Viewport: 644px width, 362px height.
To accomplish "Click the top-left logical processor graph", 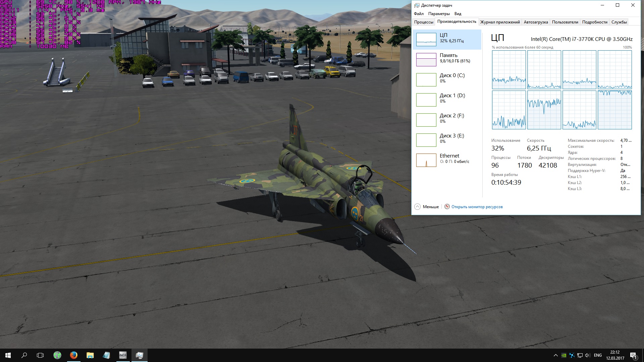I will pyautogui.click(x=509, y=70).
